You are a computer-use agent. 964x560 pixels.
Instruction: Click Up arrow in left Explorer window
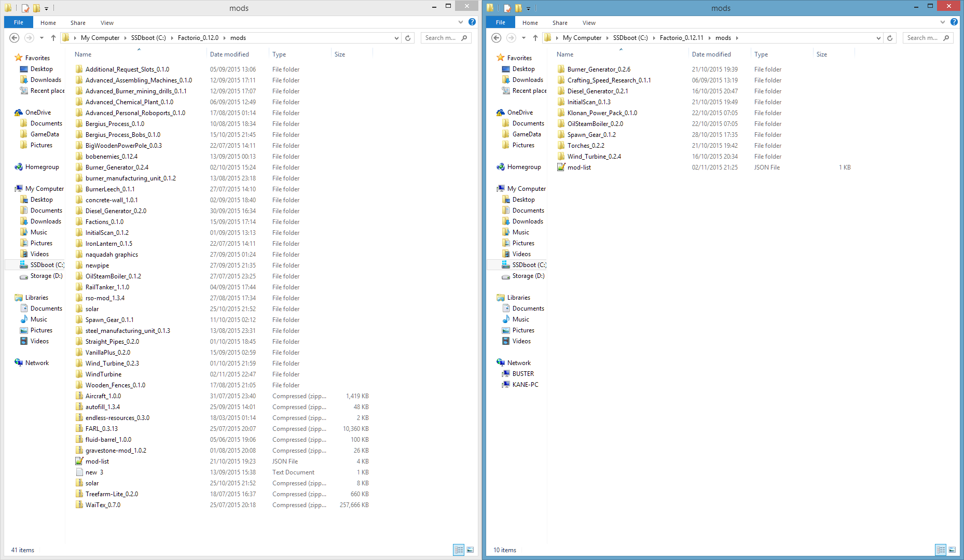53,38
